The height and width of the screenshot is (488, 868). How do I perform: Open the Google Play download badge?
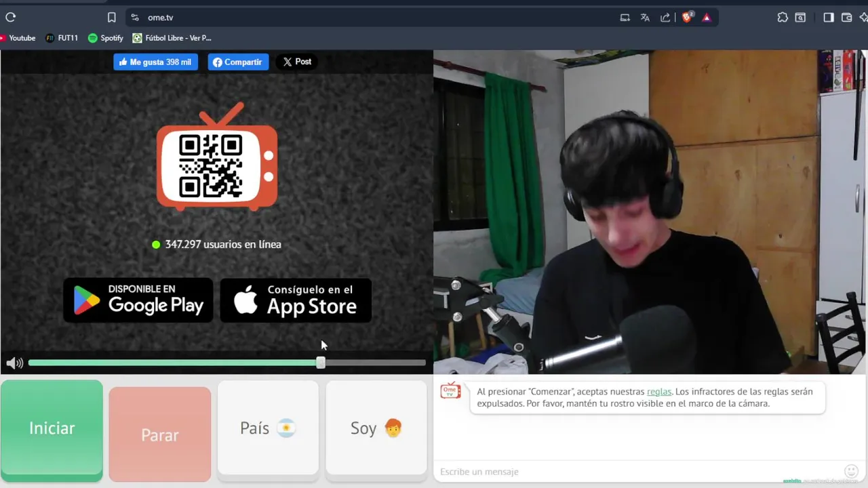click(138, 300)
